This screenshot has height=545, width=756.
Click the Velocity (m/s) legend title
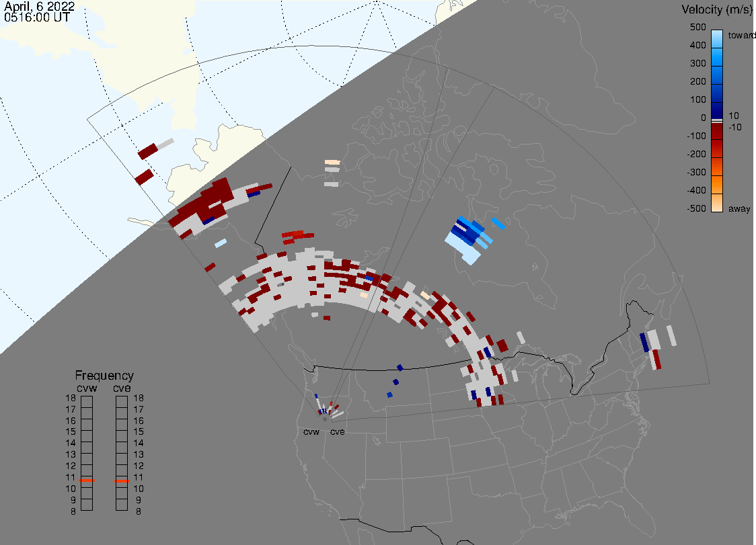716,9
